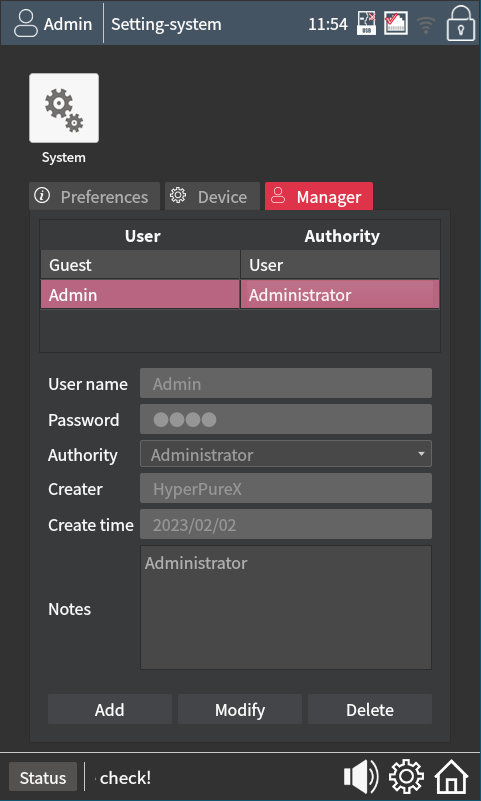Click the network port status icon
This screenshot has width=481, height=801.
click(396, 23)
